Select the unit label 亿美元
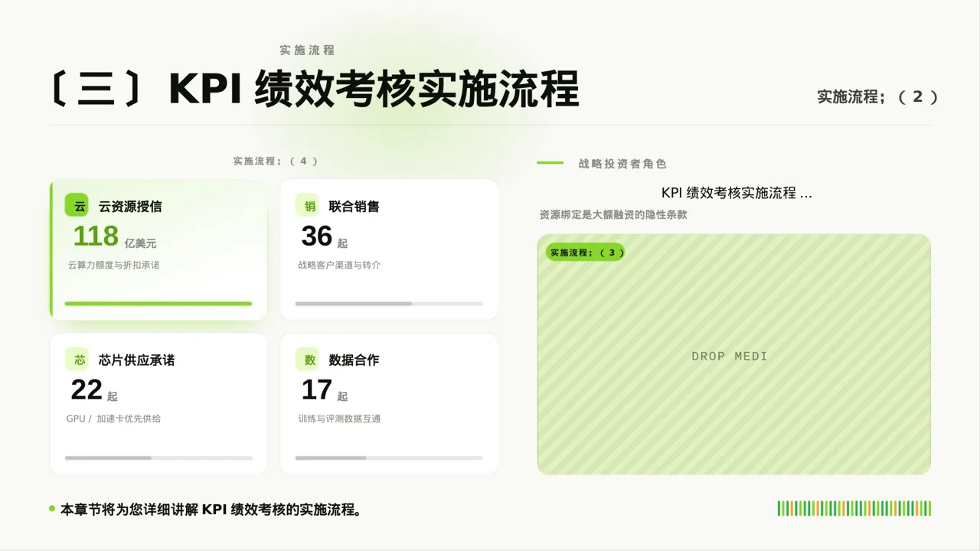This screenshot has width=980, height=551. click(140, 243)
